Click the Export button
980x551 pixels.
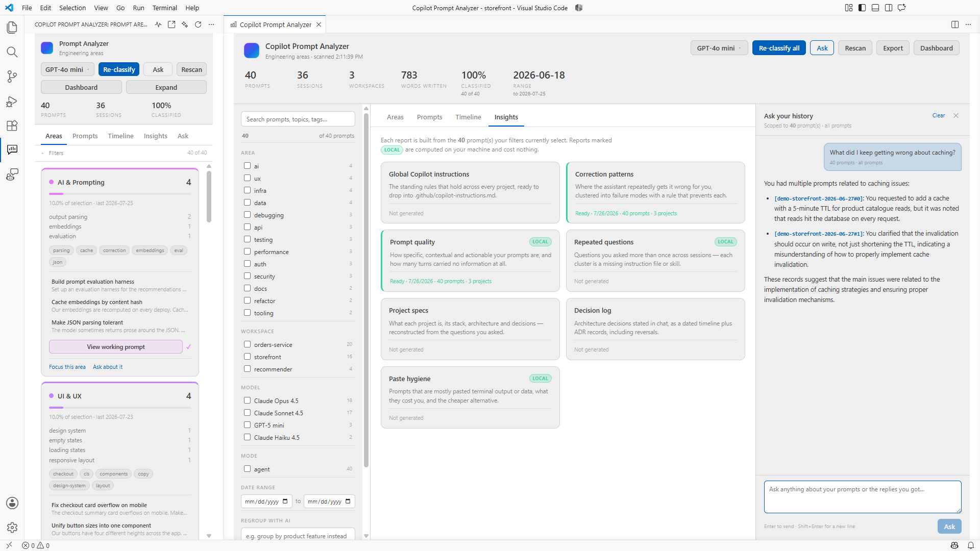tap(893, 48)
